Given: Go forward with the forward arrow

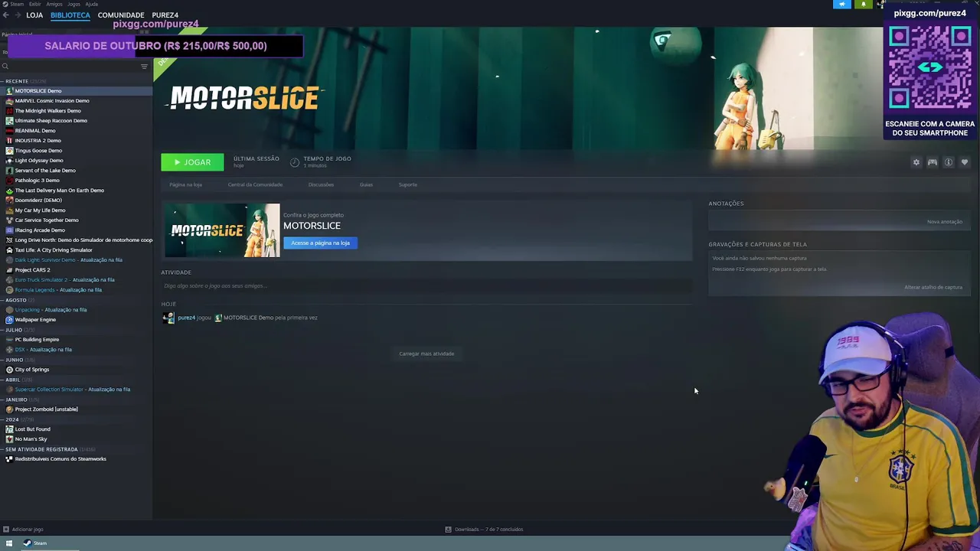Looking at the screenshot, I should [17, 15].
